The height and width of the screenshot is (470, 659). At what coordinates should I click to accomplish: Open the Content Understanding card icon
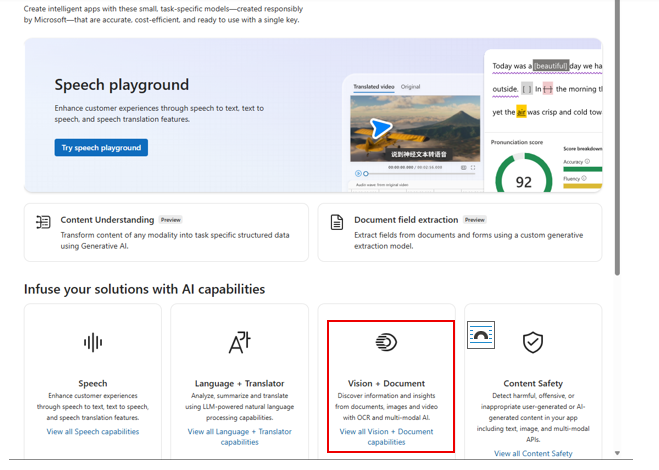[43, 222]
